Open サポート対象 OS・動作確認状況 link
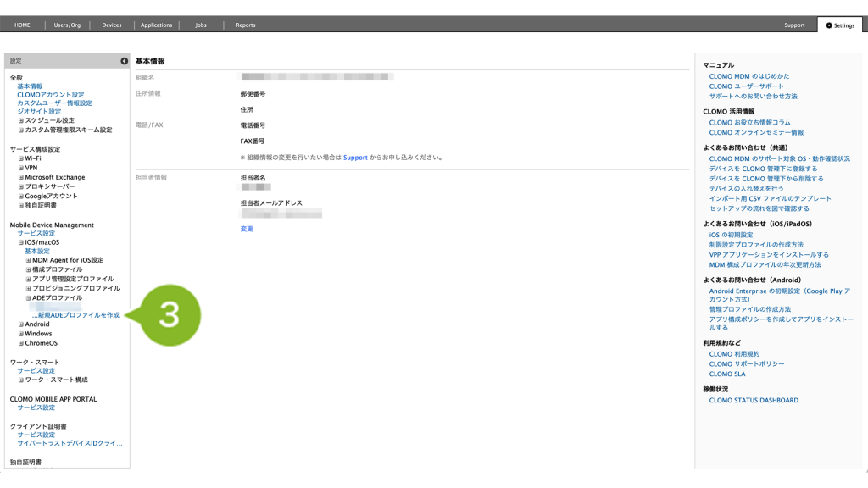868x488 pixels. 780,158
